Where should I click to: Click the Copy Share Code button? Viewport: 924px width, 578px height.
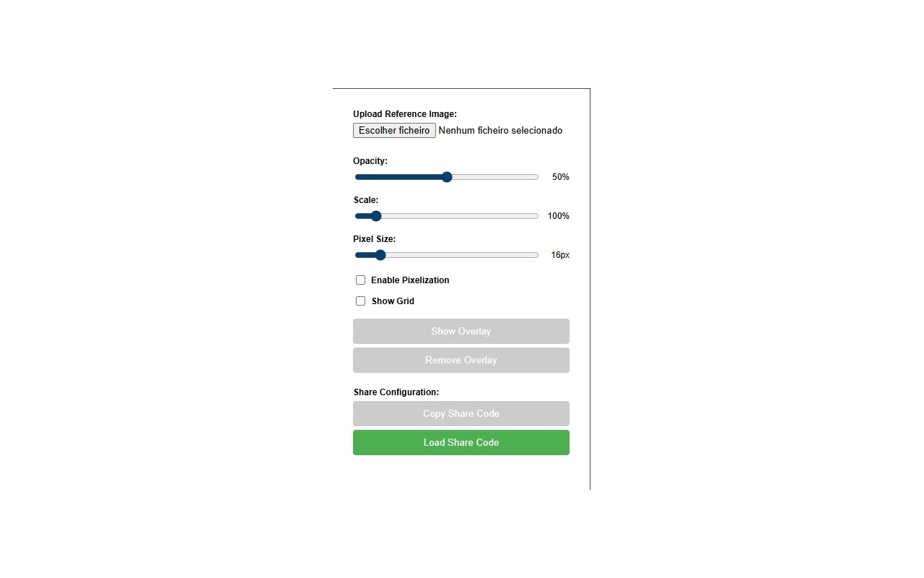[x=461, y=414]
